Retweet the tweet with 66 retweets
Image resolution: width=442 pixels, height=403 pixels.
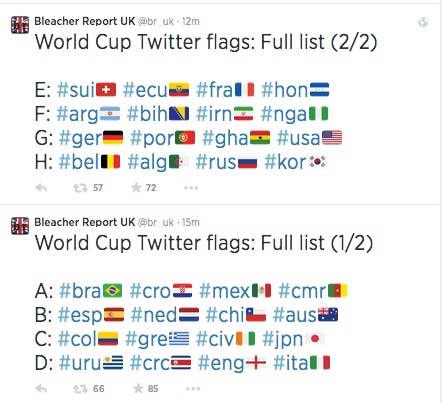80,389
